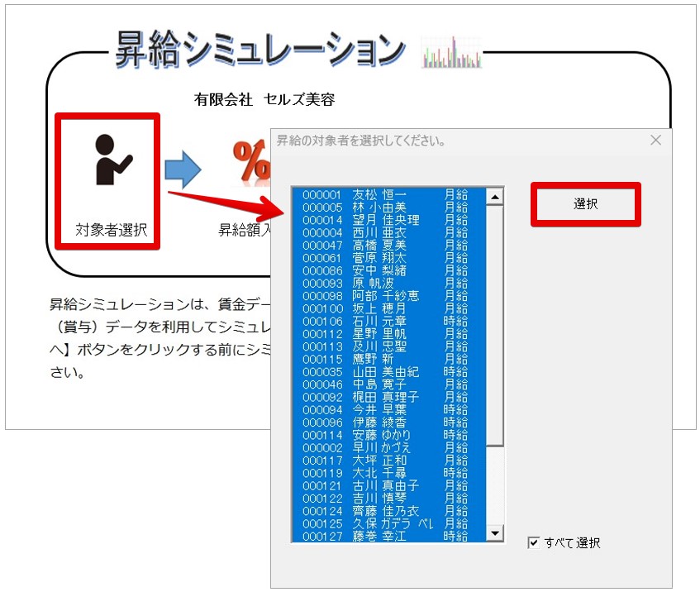
Task: Select employee 000086 安中 梨緒
Action: coord(388,270)
